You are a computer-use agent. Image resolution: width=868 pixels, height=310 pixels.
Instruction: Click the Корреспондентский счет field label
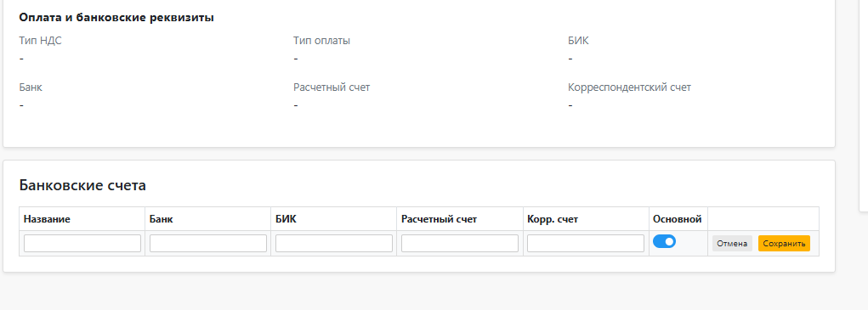pyautogui.click(x=629, y=87)
